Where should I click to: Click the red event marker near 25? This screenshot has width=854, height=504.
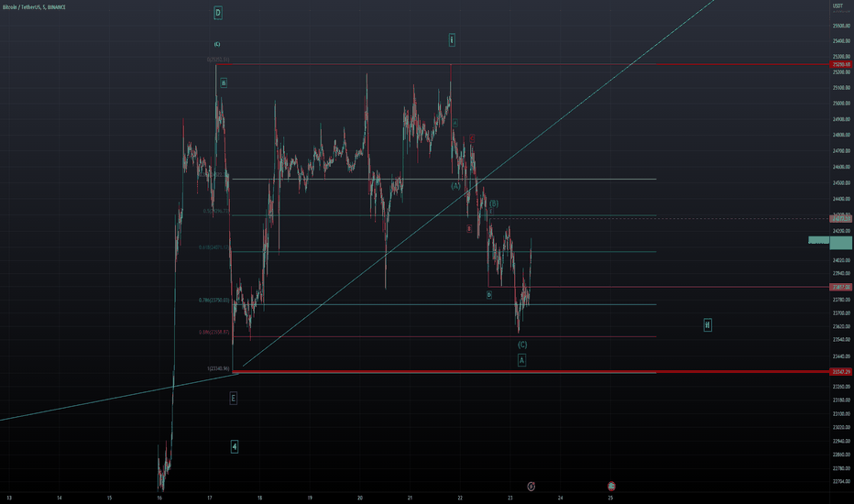click(x=611, y=486)
